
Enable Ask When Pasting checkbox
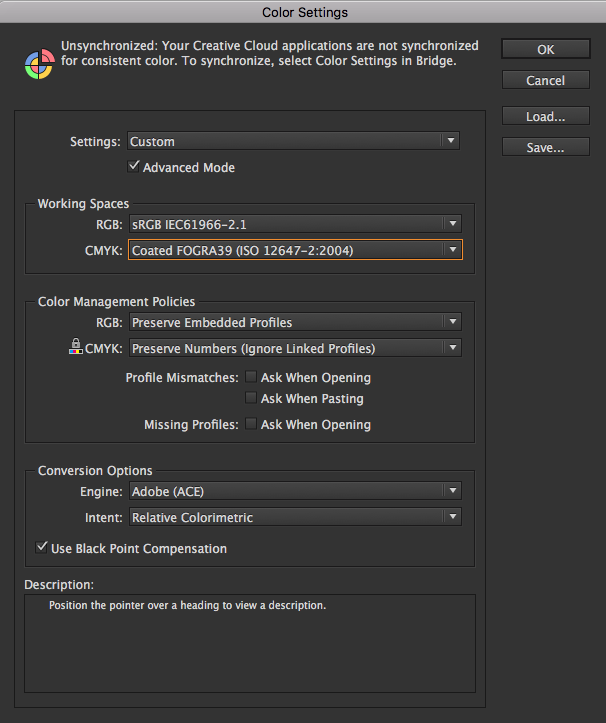(x=251, y=397)
